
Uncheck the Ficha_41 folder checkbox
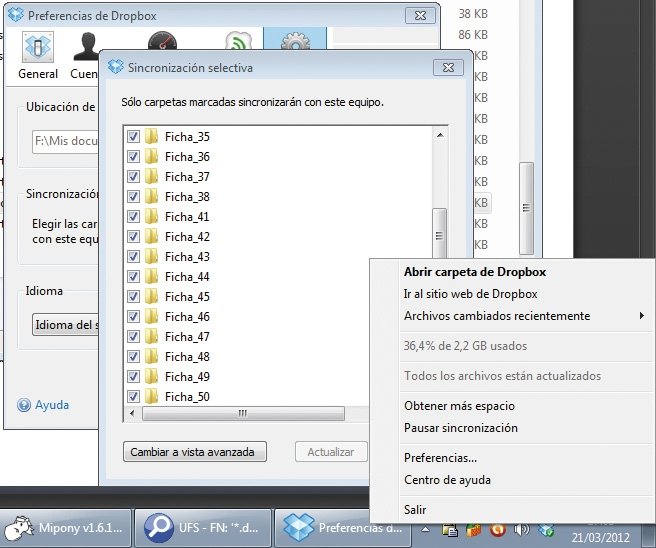point(133,217)
